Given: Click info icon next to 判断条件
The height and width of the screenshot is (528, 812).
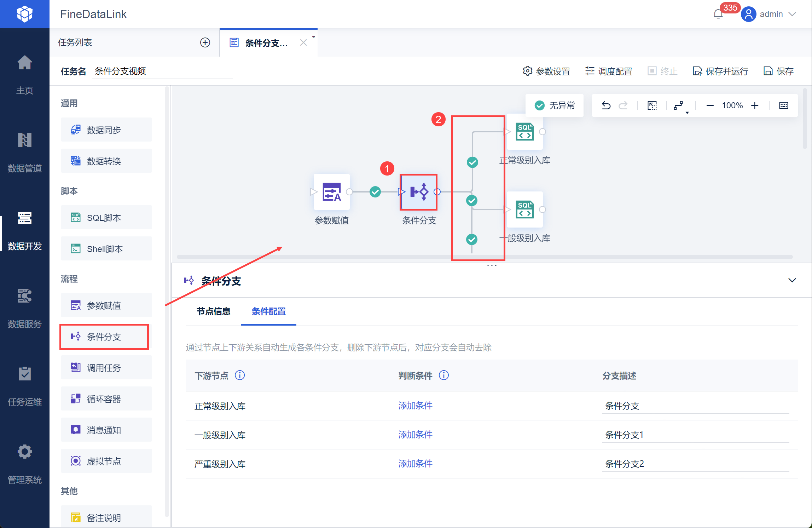Looking at the screenshot, I should [443, 375].
